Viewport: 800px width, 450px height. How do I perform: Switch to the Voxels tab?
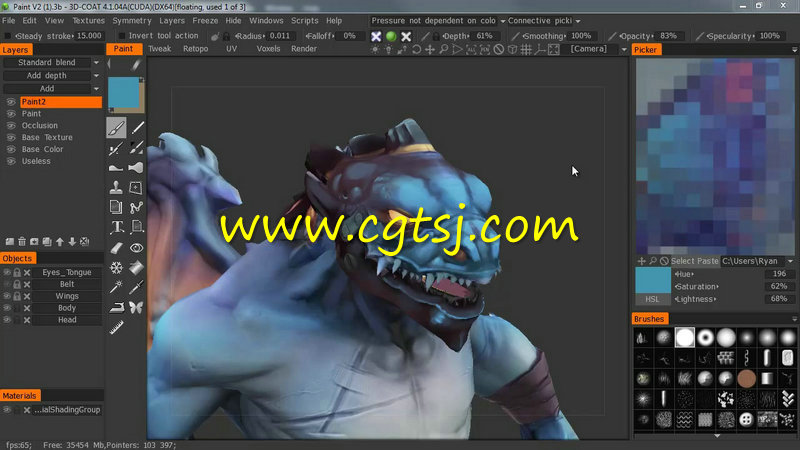(x=268, y=49)
